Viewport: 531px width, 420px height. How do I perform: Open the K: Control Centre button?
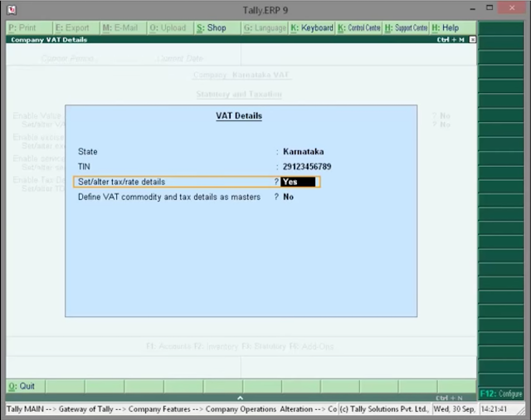359,27
